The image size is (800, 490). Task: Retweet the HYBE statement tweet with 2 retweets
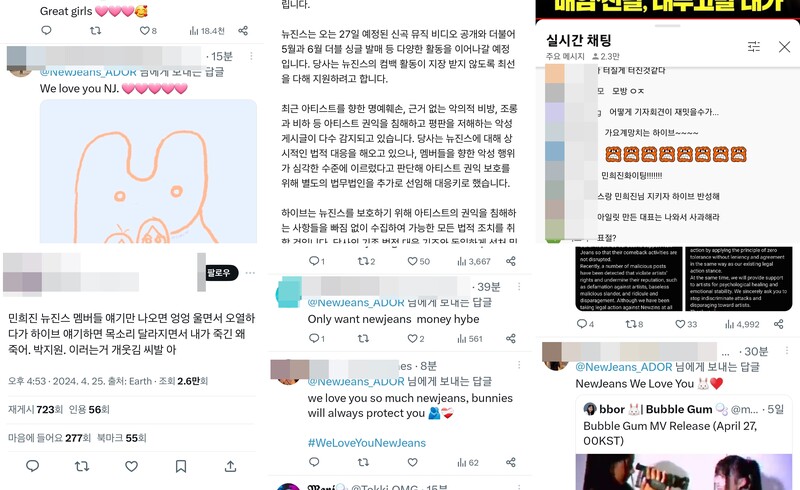tap(363, 261)
